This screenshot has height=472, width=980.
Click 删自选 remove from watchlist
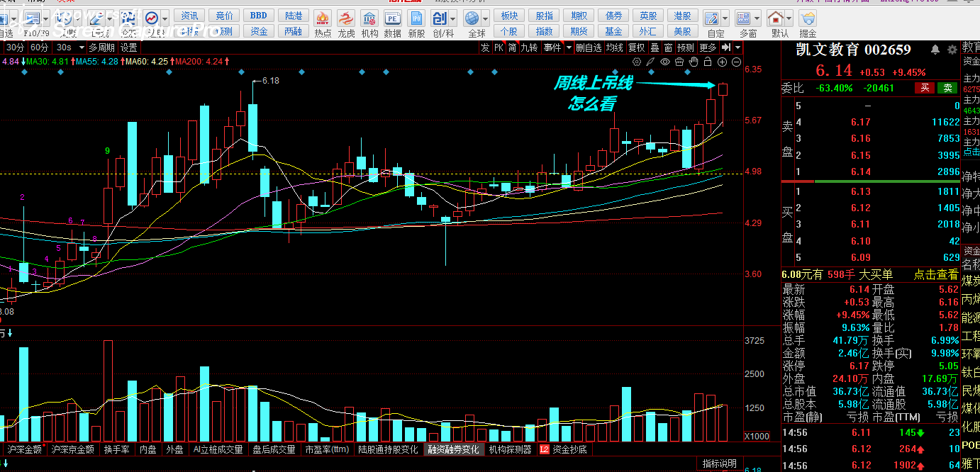tap(589, 47)
